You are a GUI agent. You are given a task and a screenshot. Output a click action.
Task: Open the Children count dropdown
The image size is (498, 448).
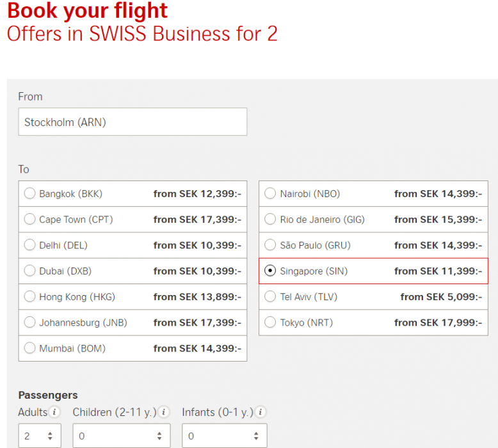click(121, 436)
